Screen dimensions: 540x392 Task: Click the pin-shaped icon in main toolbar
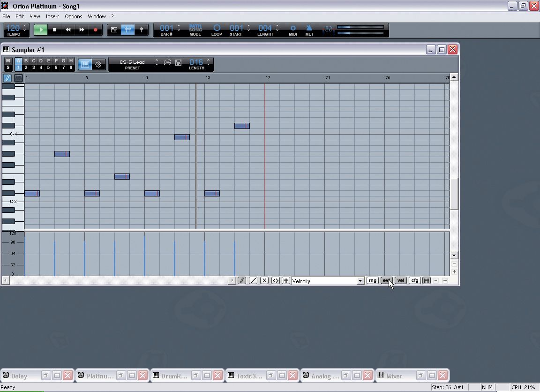(141, 30)
